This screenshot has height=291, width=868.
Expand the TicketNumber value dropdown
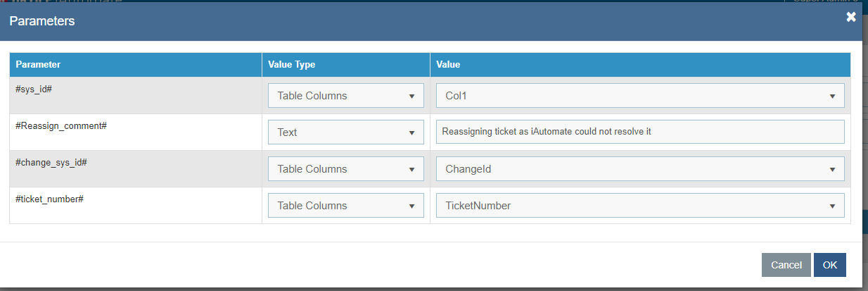639,206
